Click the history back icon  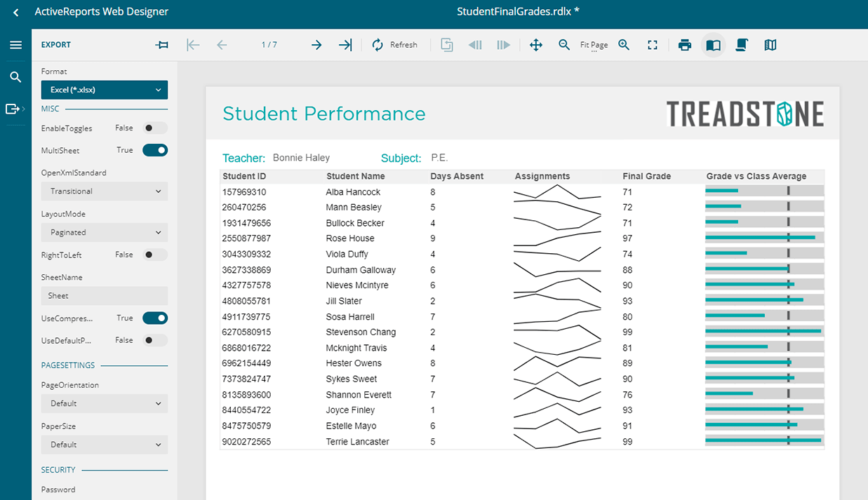point(475,45)
